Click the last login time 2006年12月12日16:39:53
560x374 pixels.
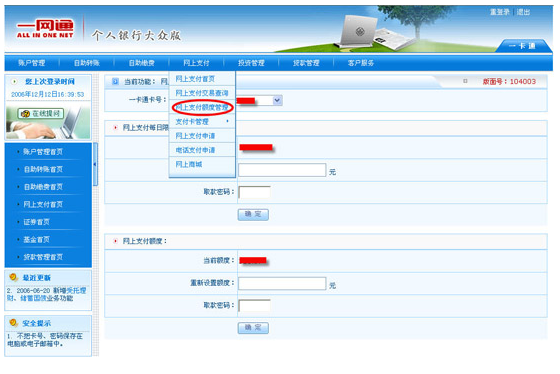(48, 94)
